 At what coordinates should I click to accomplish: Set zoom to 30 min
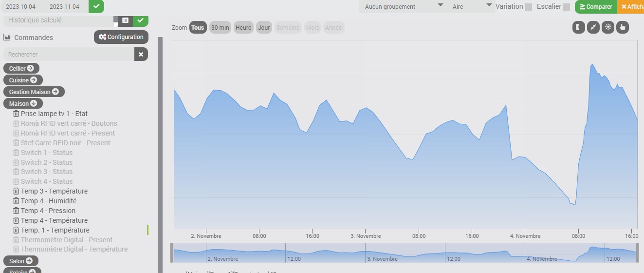[220, 28]
